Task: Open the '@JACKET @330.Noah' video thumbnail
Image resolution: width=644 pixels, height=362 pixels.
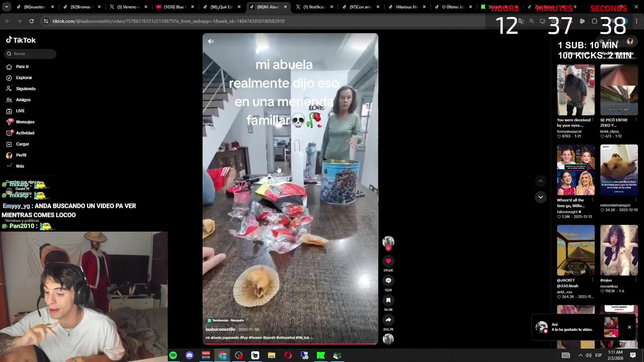Action: (576, 250)
